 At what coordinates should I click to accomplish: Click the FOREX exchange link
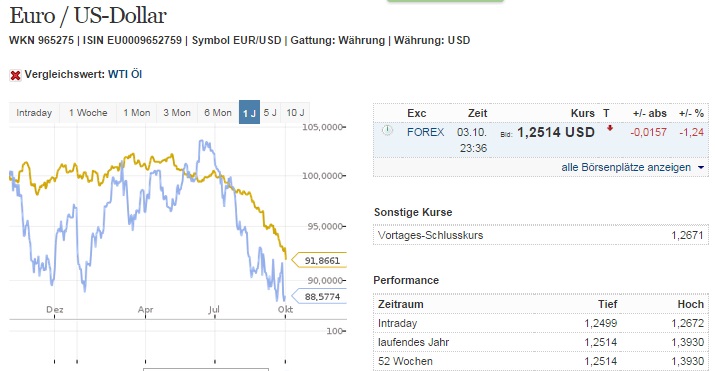click(x=425, y=132)
